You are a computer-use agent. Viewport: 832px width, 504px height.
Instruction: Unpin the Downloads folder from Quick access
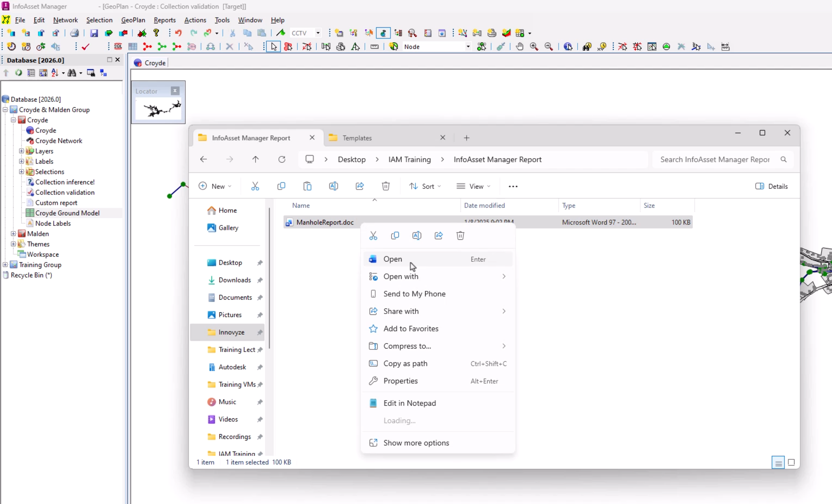(x=260, y=280)
